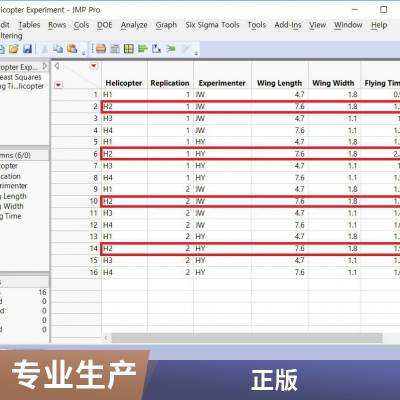Click the scrollbar left arrow
The width and height of the screenshot is (400, 400).
(106, 338)
